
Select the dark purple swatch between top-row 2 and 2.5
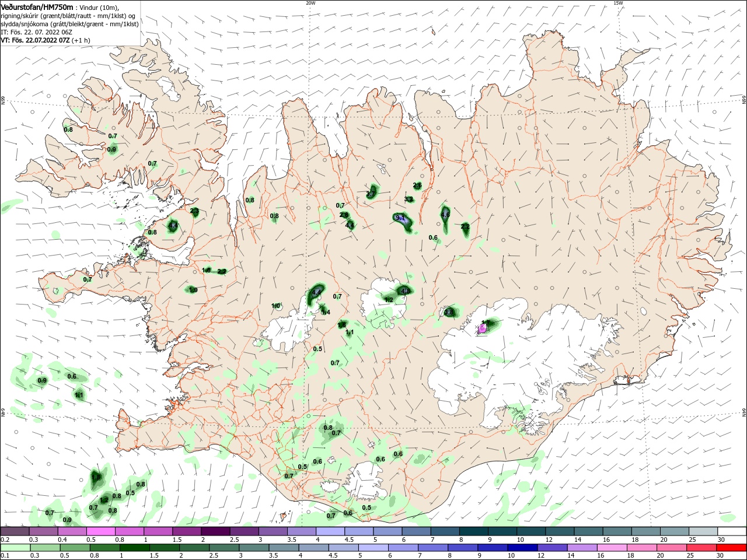215,531
